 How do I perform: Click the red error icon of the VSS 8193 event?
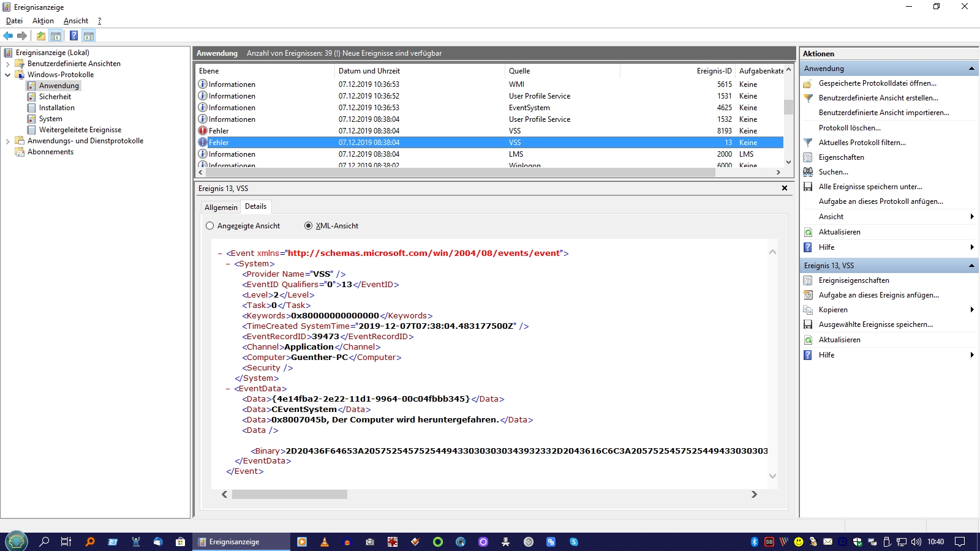(x=203, y=130)
